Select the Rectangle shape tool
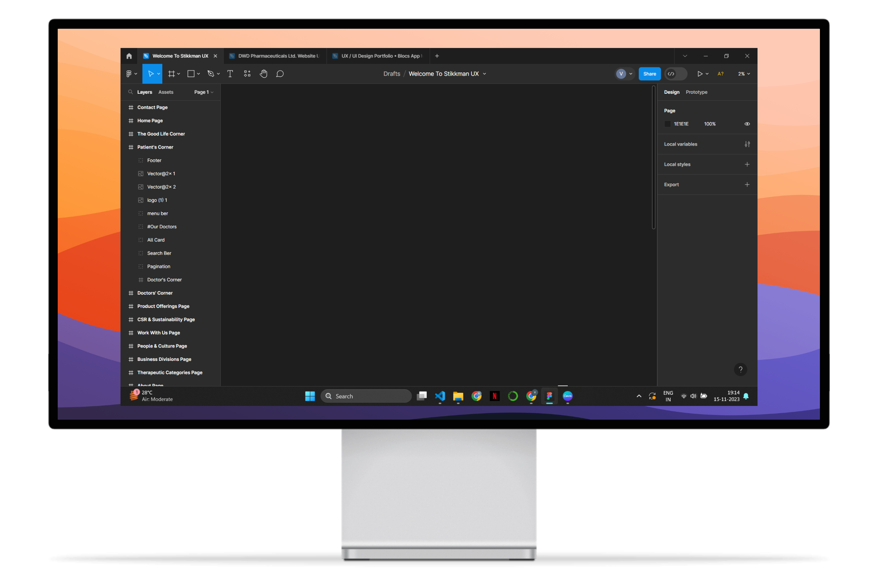Screen dimensions: 878x588 click(x=191, y=74)
